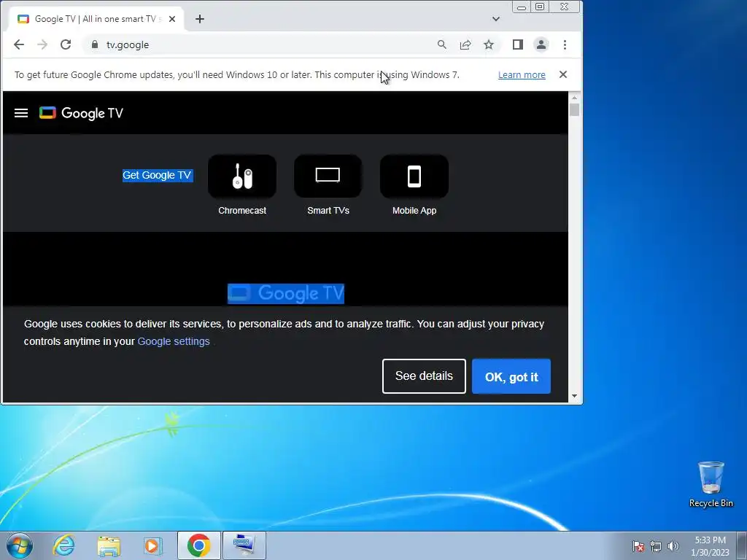Toggle the Chrome side panel icon

(x=518, y=44)
